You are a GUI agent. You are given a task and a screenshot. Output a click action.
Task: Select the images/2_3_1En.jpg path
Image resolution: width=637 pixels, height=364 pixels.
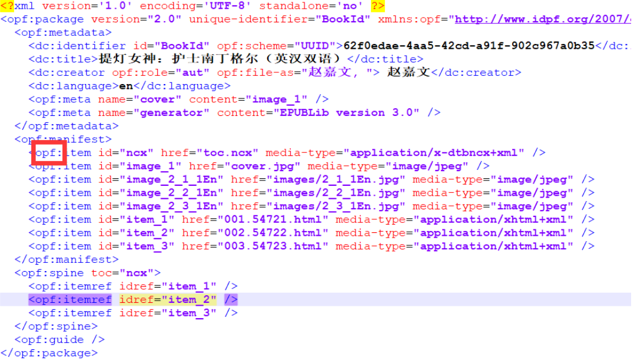(x=321, y=206)
